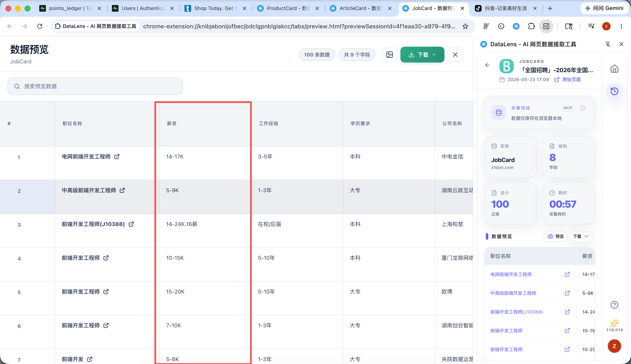
Task: Open side panel link 中高级前端开发工程师
Action: pos(513,293)
